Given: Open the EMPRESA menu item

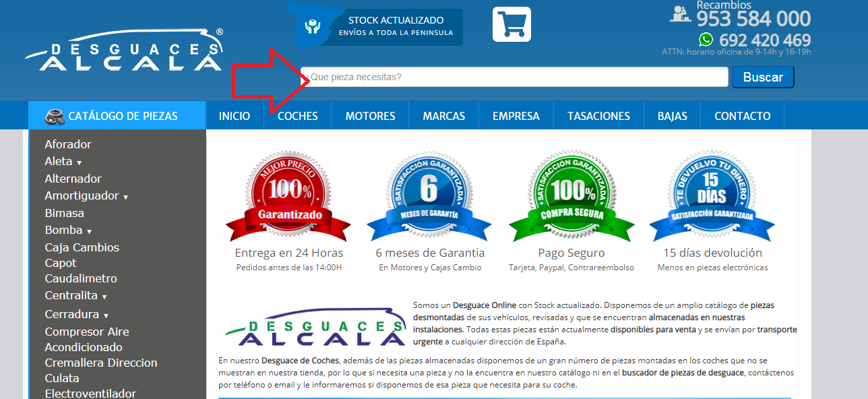Looking at the screenshot, I should (x=516, y=116).
